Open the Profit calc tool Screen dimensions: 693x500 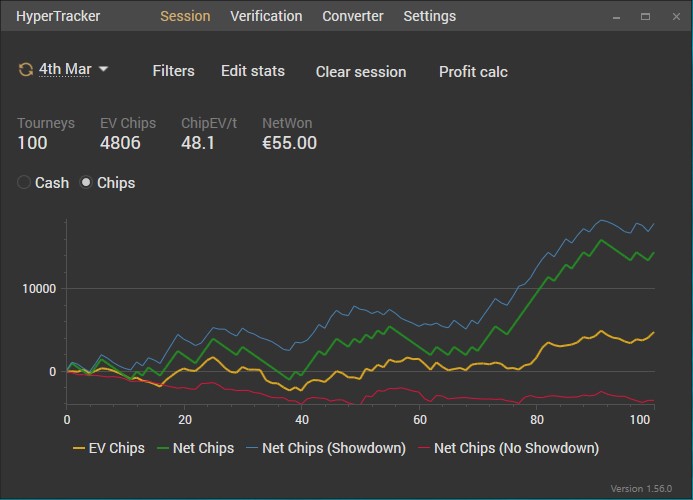pos(473,71)
